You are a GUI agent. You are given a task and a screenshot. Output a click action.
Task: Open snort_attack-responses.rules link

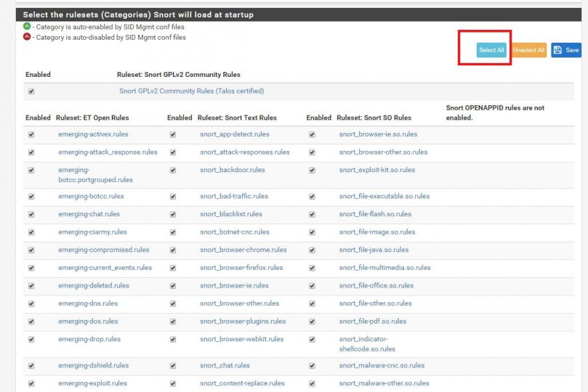point(245,152)
